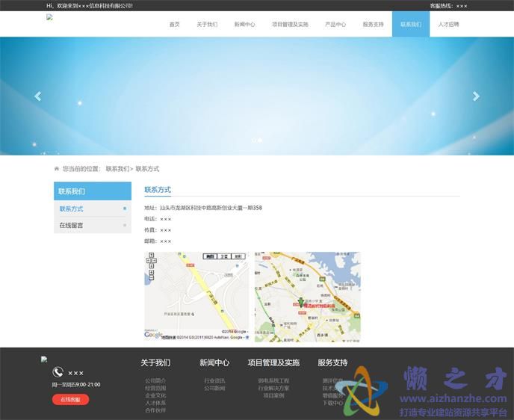Zoom out on the Google map
514x420 pixels.
pos(151,278)
